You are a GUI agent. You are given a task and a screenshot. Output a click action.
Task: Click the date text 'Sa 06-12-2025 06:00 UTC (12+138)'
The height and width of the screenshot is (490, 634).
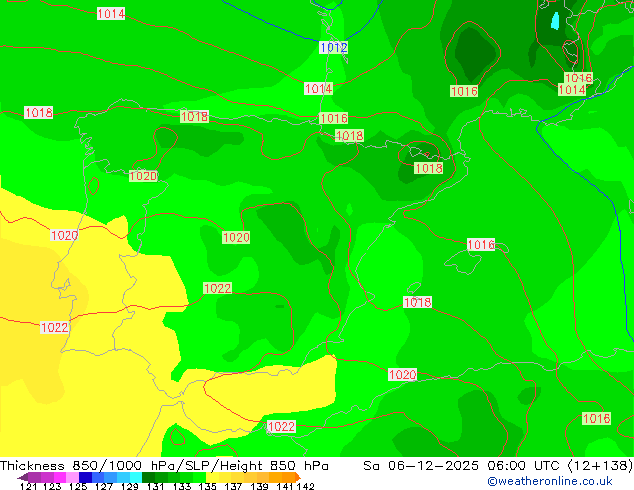click(498, 465)
